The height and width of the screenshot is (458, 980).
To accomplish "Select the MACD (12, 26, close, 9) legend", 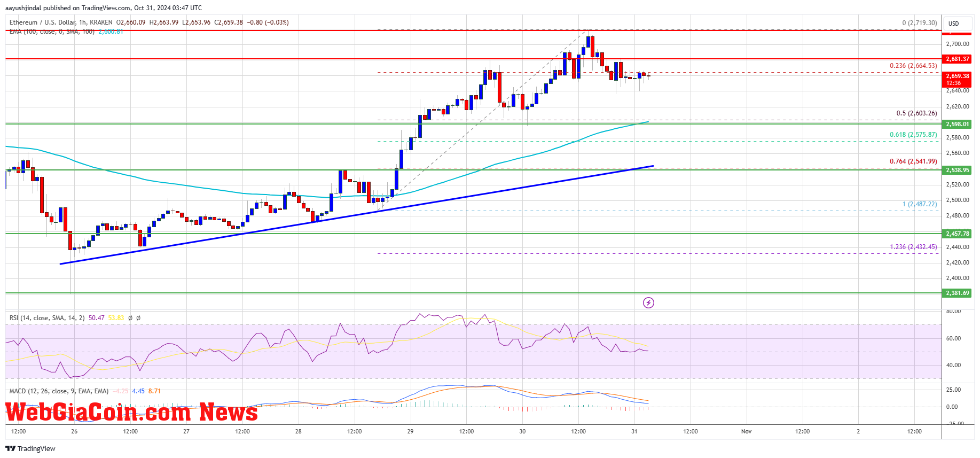I will click(x=59, y=391).
